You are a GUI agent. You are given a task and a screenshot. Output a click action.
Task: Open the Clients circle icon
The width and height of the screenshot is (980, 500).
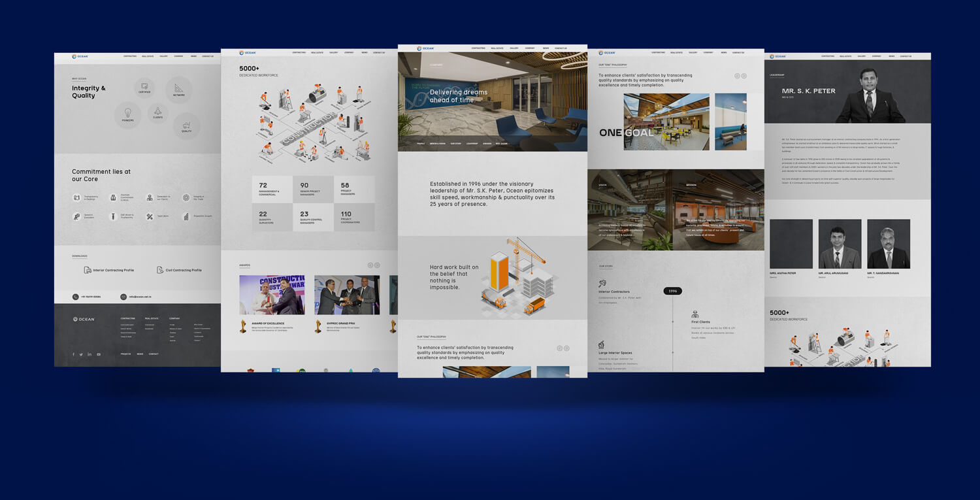pos(157,114)
